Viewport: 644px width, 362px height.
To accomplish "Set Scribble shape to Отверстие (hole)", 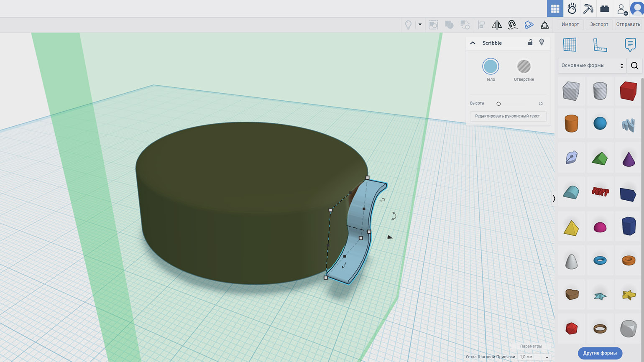I will (524, 66).
